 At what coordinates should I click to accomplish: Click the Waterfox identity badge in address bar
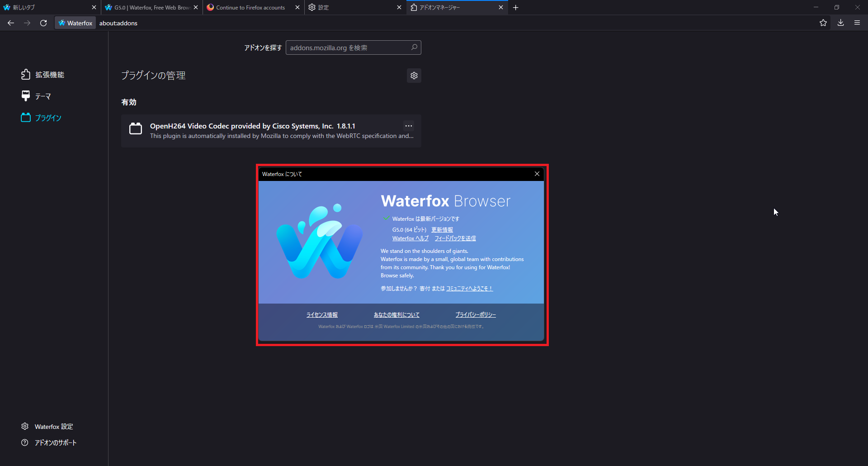[x=75, y=23]
